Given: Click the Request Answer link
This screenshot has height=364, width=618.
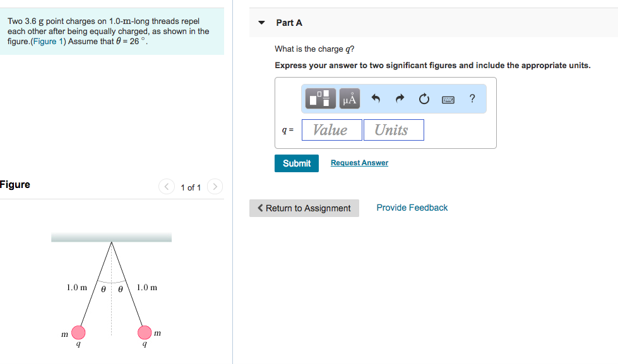Looking at the screenshot, I should tap(359, 163).
